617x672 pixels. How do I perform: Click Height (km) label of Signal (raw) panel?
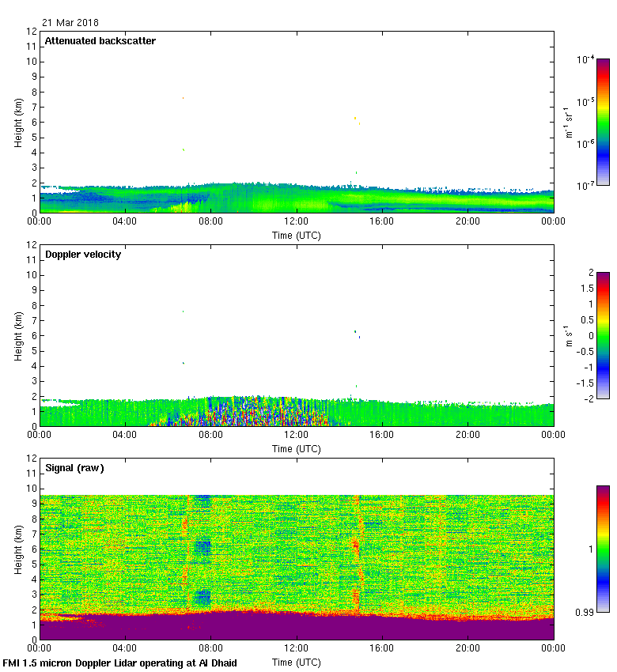pos(18,550)
